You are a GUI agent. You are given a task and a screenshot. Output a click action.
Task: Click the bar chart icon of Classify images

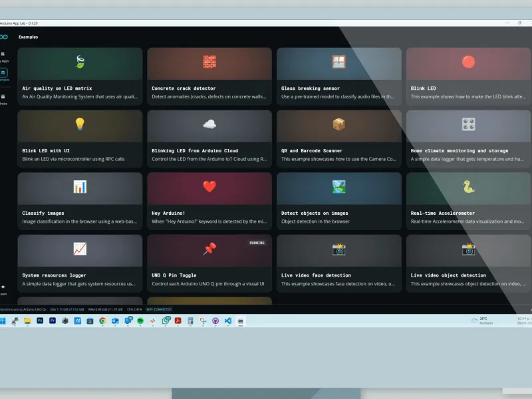tap(80, 187)
